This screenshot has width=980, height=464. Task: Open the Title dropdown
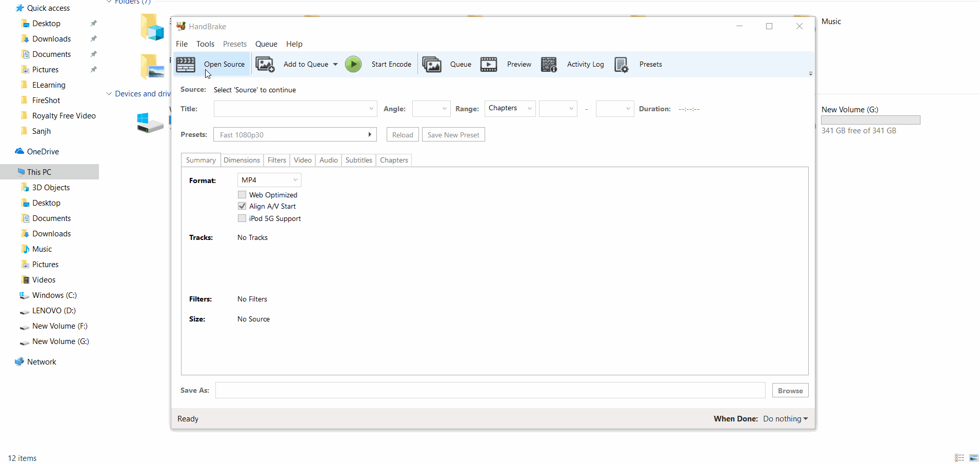295,109
